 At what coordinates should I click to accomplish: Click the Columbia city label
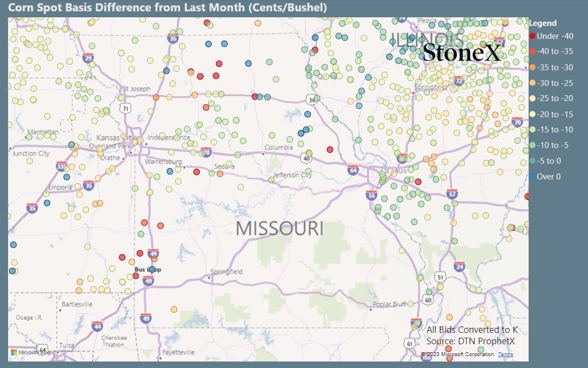(x=279, y=148)
